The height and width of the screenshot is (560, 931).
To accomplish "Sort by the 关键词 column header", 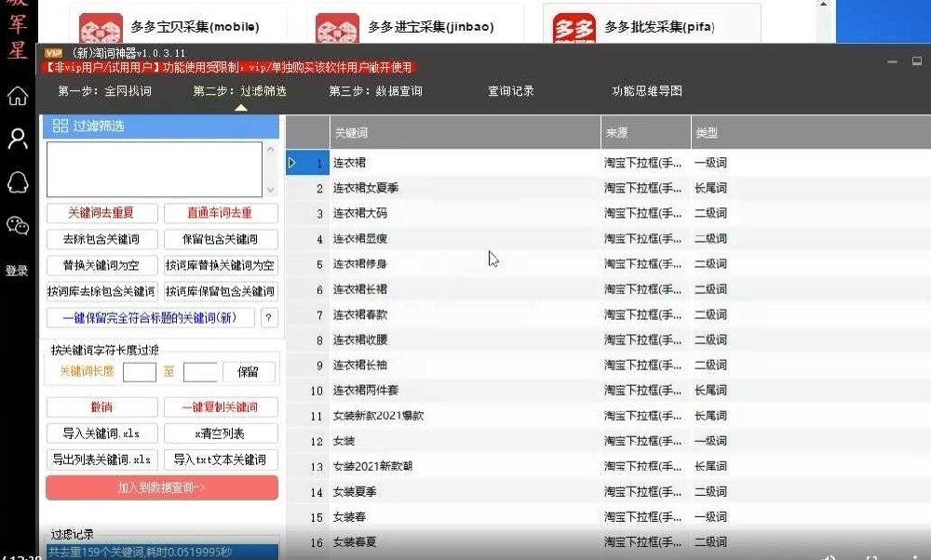I will [x=465, y=133].
